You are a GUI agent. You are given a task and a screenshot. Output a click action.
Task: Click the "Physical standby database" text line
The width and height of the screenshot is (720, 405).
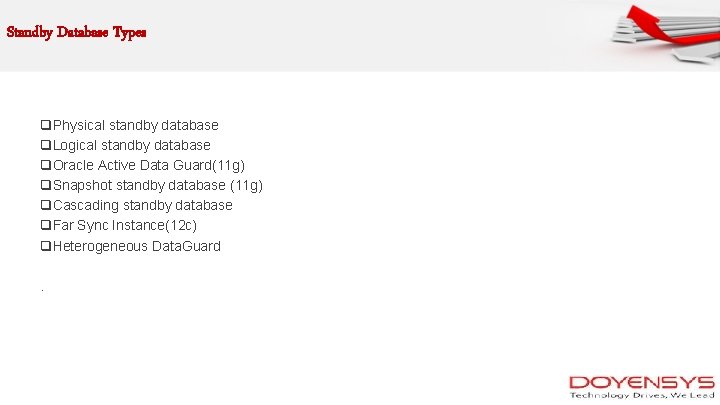[x=135, y=125]
